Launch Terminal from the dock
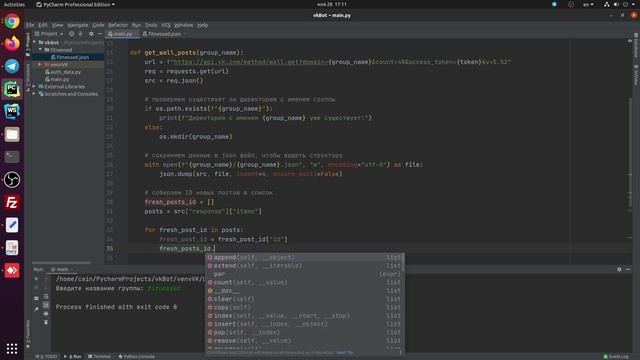Image resolution: width=640 pixels, height=360 pixels. tap(12, 157)
